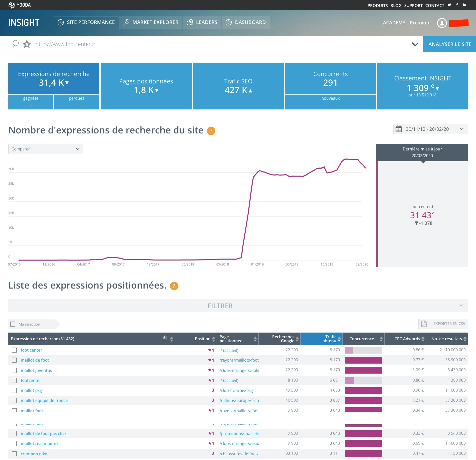Open the SUPPORT link
This screenshot has width=476, height=460.
tap(413, 6)
